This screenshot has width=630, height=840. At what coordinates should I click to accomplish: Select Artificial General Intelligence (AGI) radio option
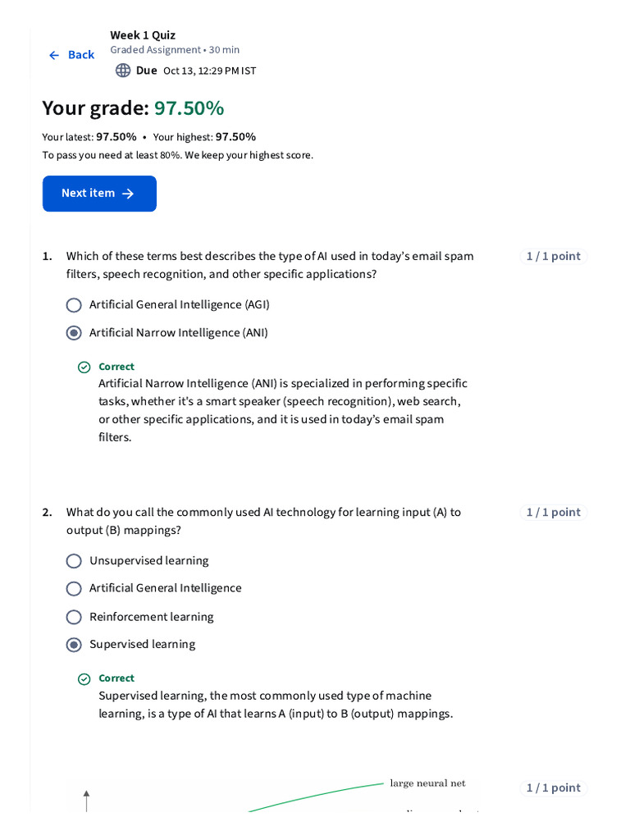(x=74, y=305)
